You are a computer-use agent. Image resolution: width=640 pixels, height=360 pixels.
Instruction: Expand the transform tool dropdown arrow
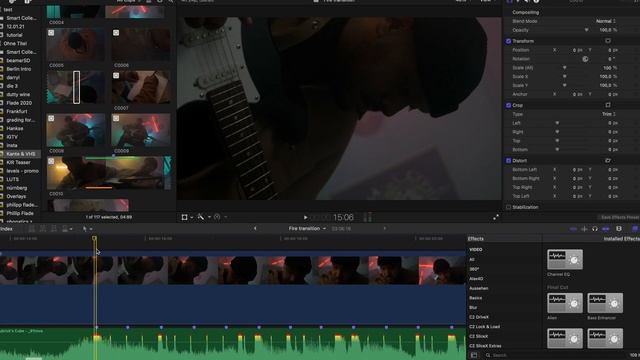[x=191, y=218]
